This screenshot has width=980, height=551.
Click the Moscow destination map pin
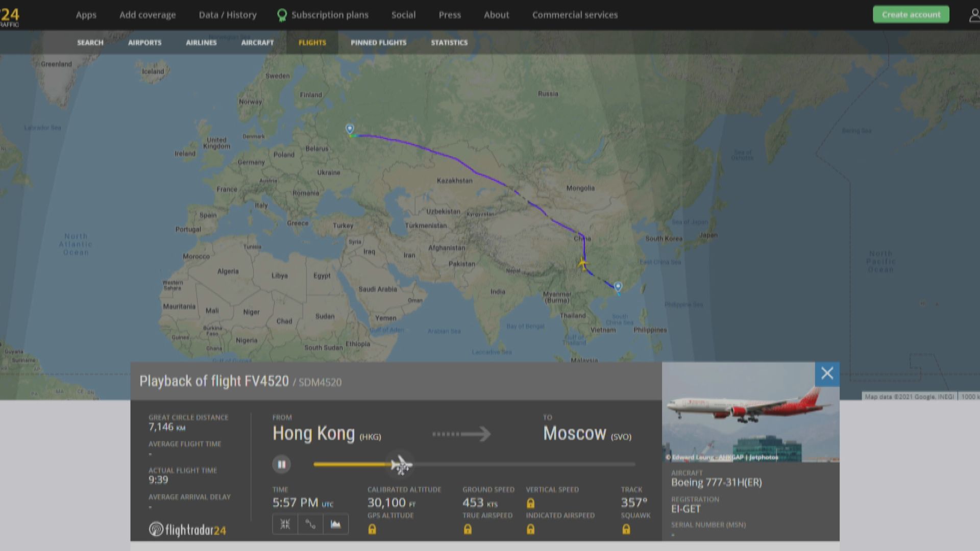(350, 129)
